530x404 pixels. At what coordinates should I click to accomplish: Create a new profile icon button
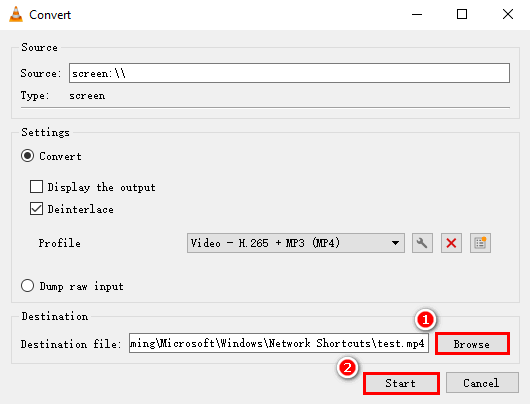tap(480, 243)
